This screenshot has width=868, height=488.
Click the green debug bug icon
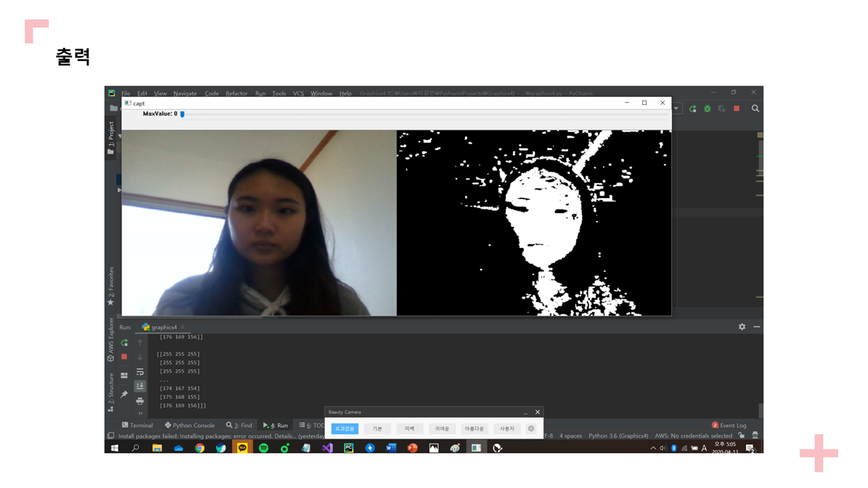click(707, 108)
